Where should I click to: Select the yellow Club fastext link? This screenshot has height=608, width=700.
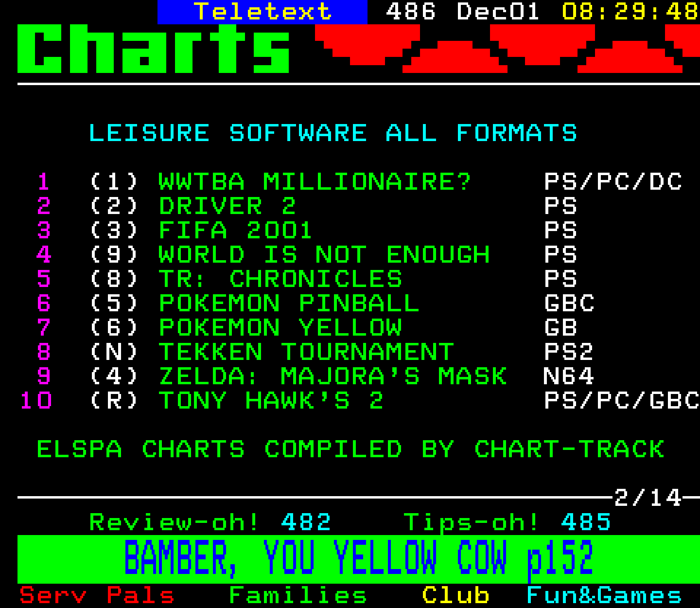(455, 595)
